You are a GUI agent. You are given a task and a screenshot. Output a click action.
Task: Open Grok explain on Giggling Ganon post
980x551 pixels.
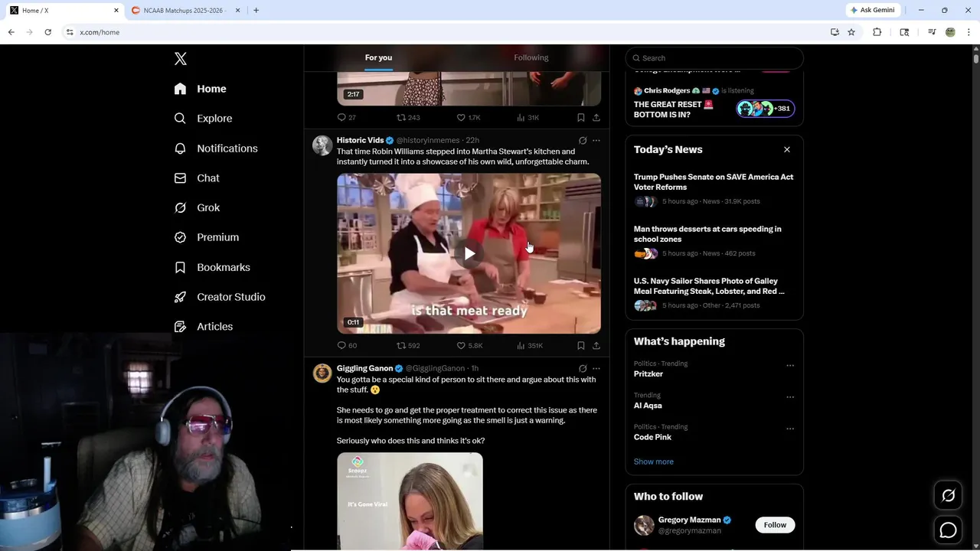[583, 369]
